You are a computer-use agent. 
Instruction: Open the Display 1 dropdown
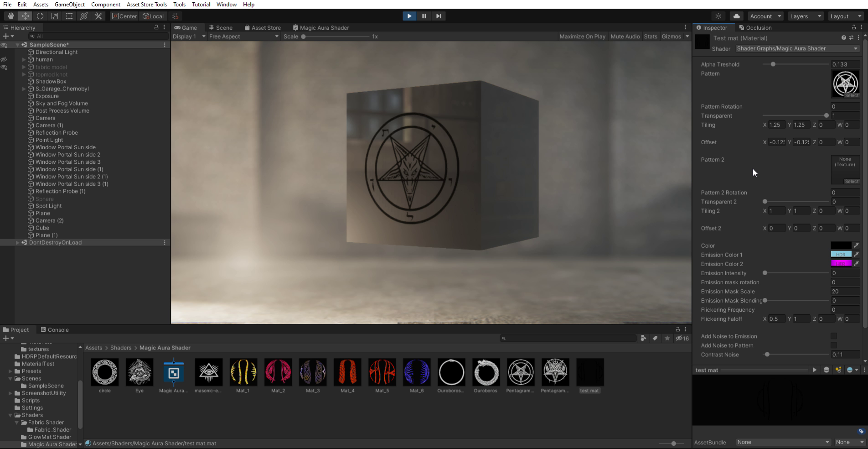click(189, 37)
